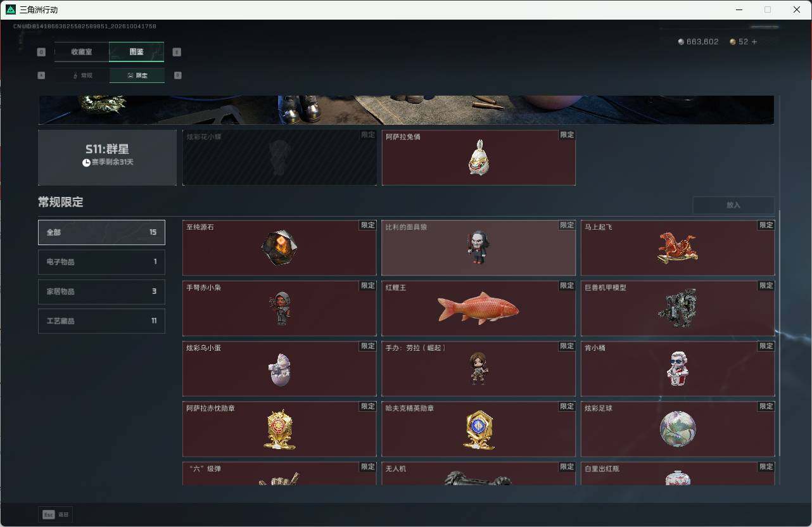
Task: Select the 马上起飞 red horse icon
Action: [x=678, y=248]
